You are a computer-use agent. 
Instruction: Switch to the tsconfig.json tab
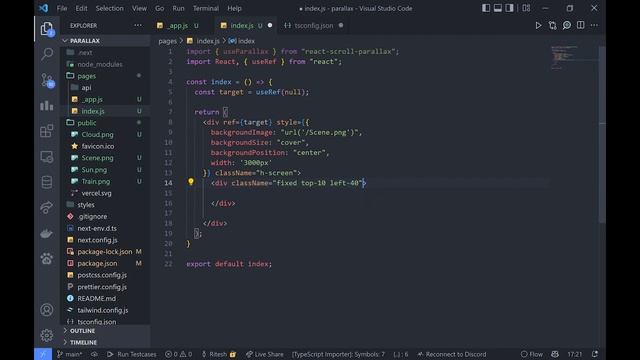pyautogui.click(x=313, y=25)
